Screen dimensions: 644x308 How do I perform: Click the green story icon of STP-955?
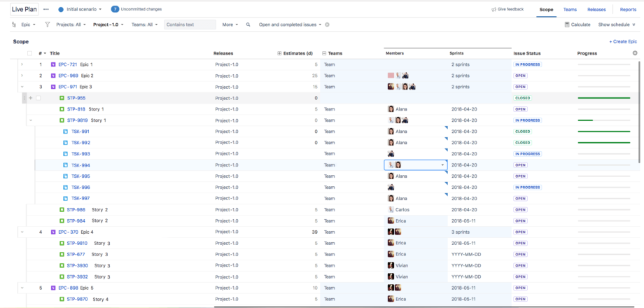tap(62, 98)
